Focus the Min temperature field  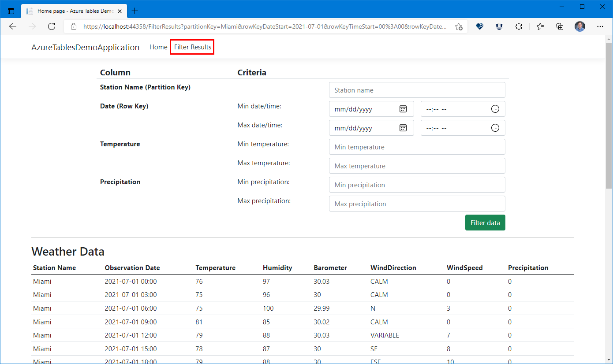point(417,147)
